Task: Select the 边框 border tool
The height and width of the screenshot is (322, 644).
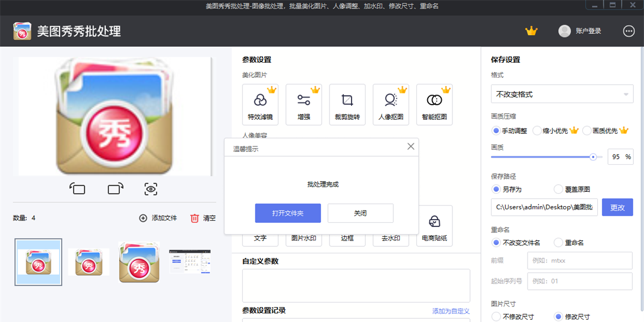Action: 347,239
